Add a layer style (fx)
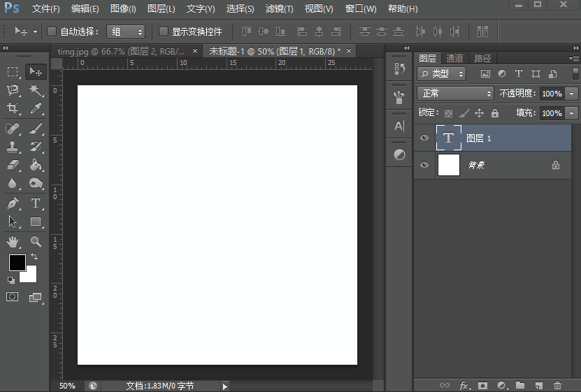 click(x=465, y=386)
